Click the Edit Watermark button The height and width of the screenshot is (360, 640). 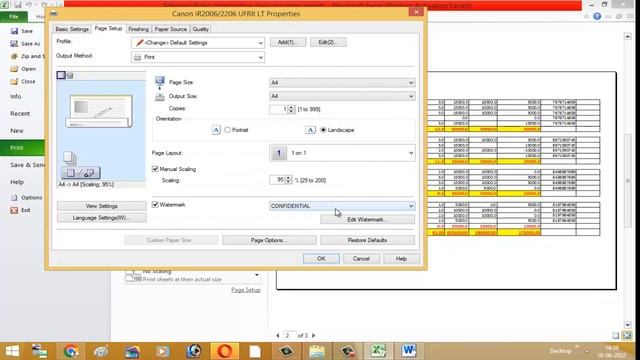367,220
